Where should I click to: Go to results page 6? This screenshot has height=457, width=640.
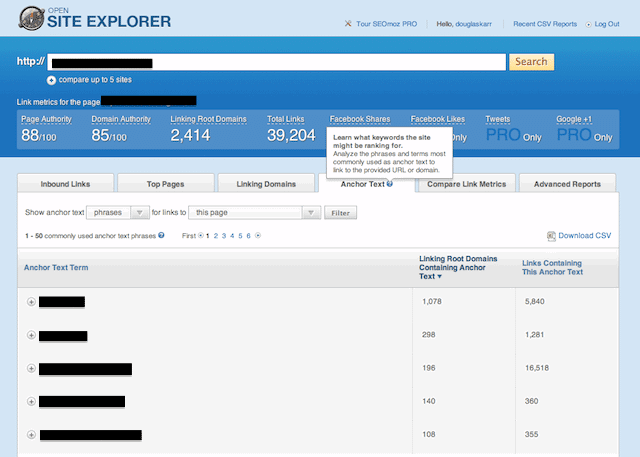(x=248, y=236)
